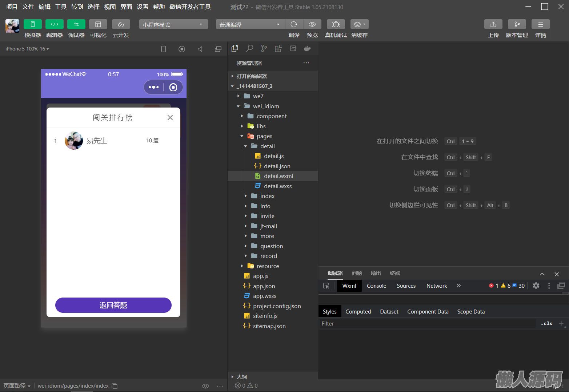Open the debugger settings gear icon

pyautogui.click(x=536, y=286)
